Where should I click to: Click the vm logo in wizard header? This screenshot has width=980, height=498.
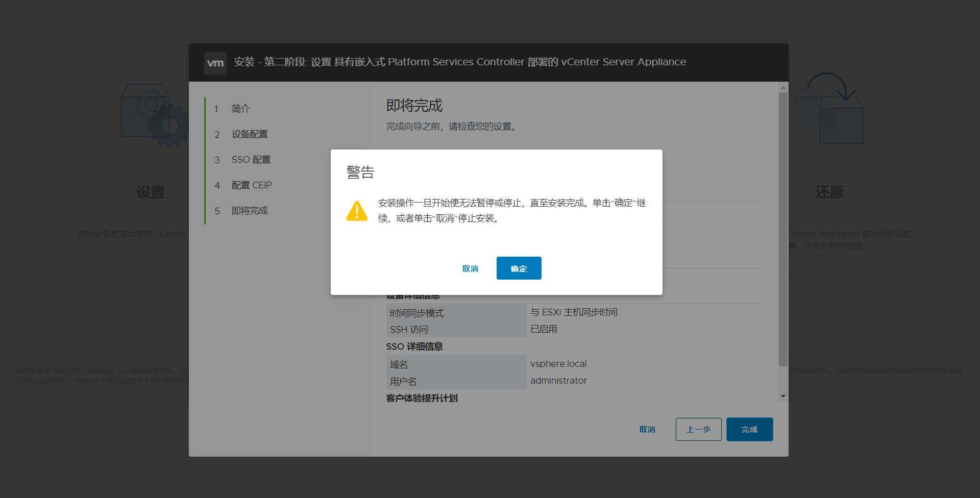215,63
